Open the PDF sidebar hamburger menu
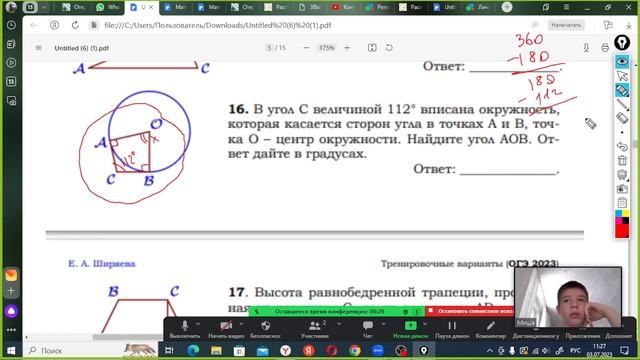Image resolution: width=640 pixels, height=360 pixels. pyautogui.click(x=38, y=48)
